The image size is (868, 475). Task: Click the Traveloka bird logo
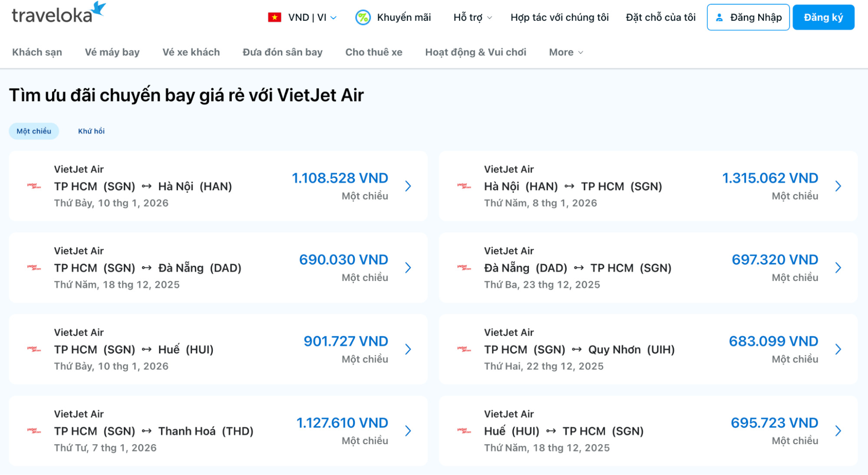pos(99,9)
